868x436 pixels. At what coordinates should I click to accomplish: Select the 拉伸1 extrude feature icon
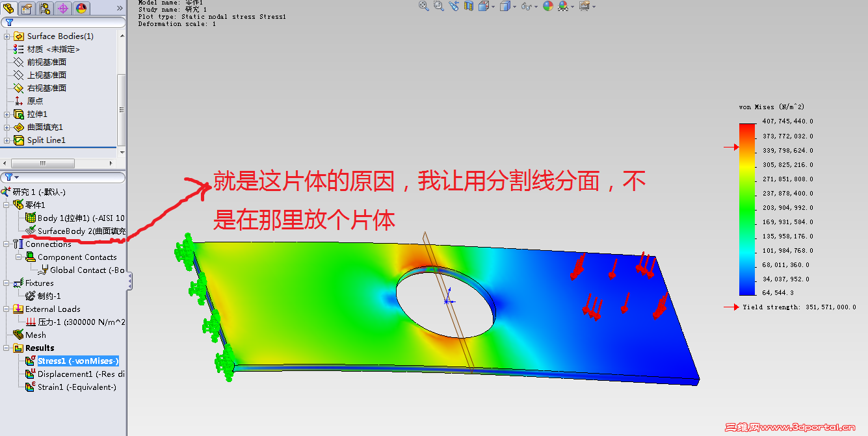19,114
